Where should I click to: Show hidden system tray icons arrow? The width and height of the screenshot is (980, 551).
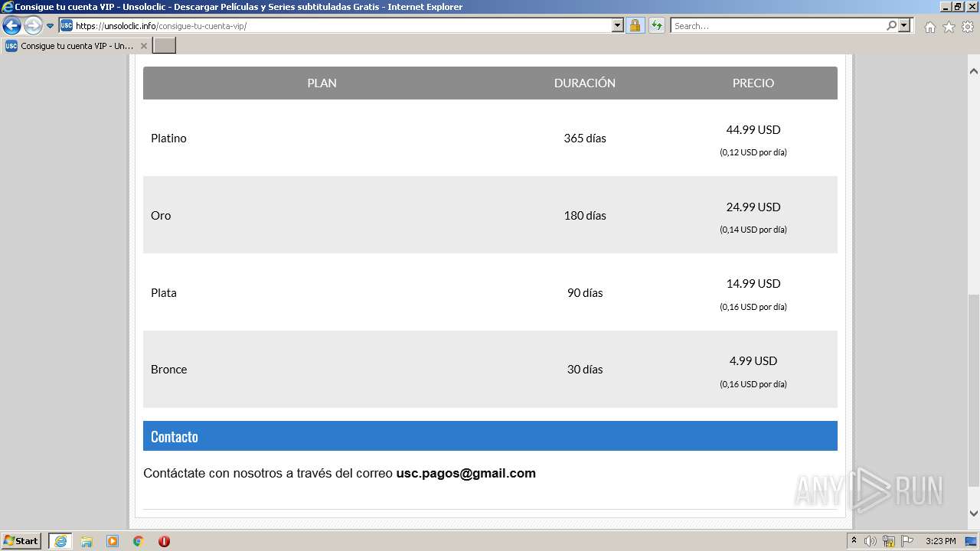click(854, 541)
